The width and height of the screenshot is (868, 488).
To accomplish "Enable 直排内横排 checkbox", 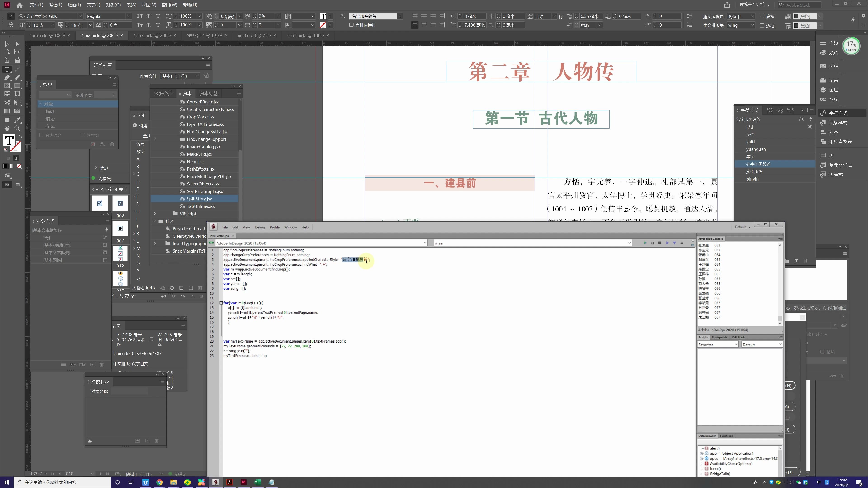I will 351,25.
